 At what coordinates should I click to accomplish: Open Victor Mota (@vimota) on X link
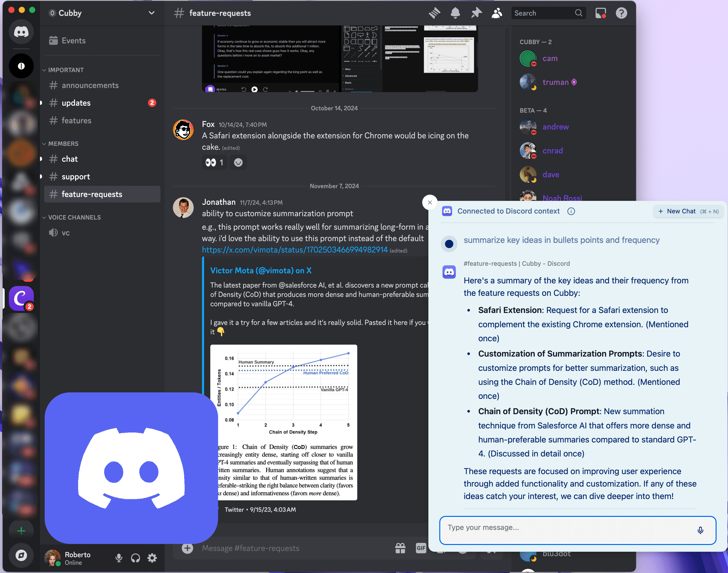(261, 271)
